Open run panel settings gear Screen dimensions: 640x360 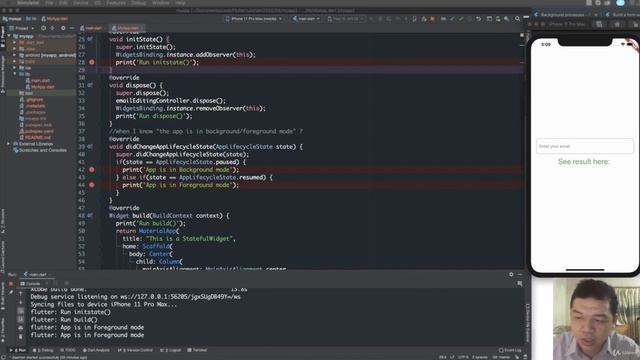(511, 275)
